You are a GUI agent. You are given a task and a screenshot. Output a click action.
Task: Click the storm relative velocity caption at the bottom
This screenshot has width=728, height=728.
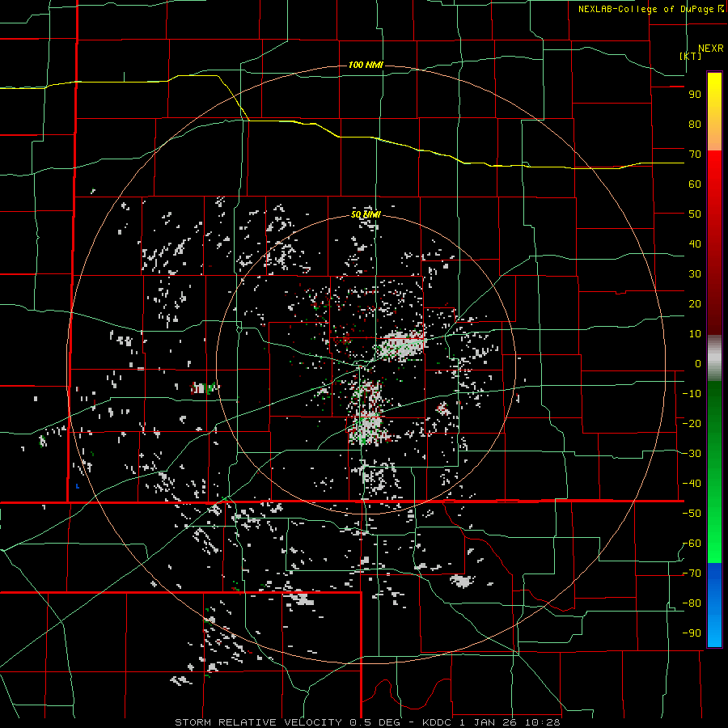(x=367, y=722)
